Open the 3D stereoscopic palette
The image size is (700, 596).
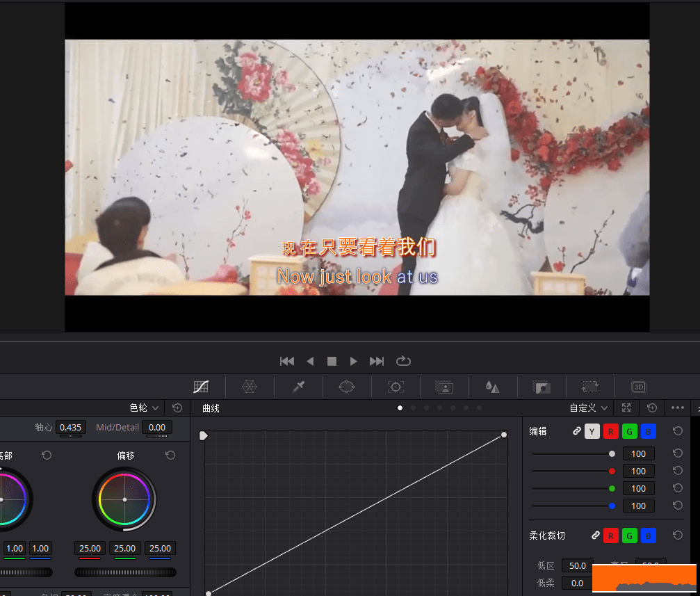pyautogui.click(x=639, y=387)
